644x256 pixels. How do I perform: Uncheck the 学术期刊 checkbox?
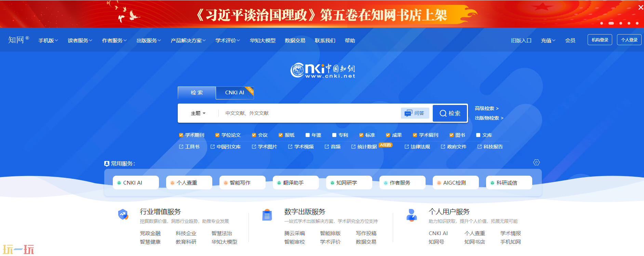pos(181,135)
